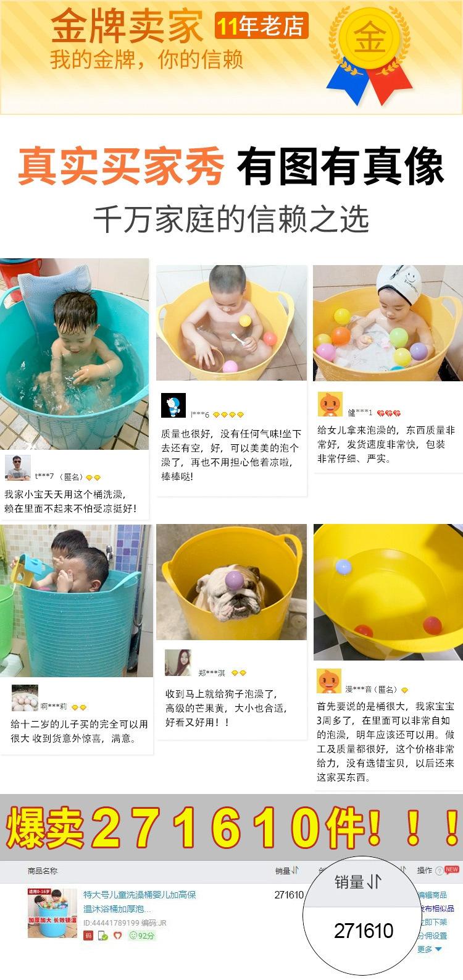463x980 pixels.
Task: Click the 编辑商品 link
Action: (432, 895)
